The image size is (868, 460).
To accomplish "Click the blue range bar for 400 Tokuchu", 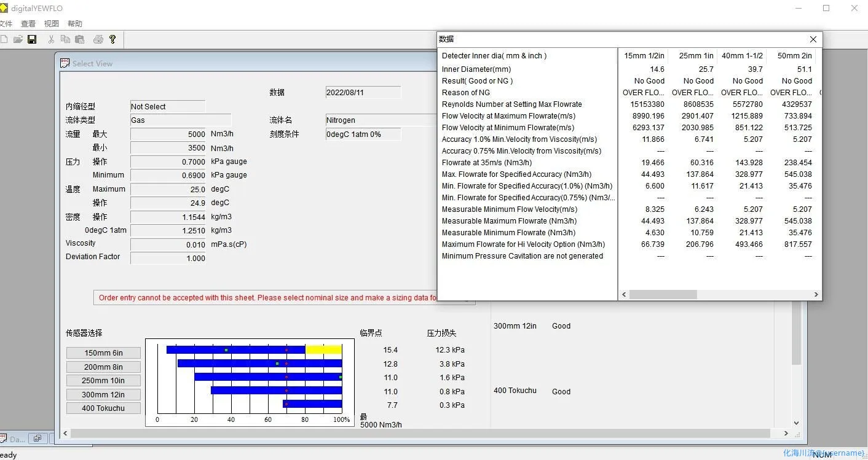I will click(312, 404).
